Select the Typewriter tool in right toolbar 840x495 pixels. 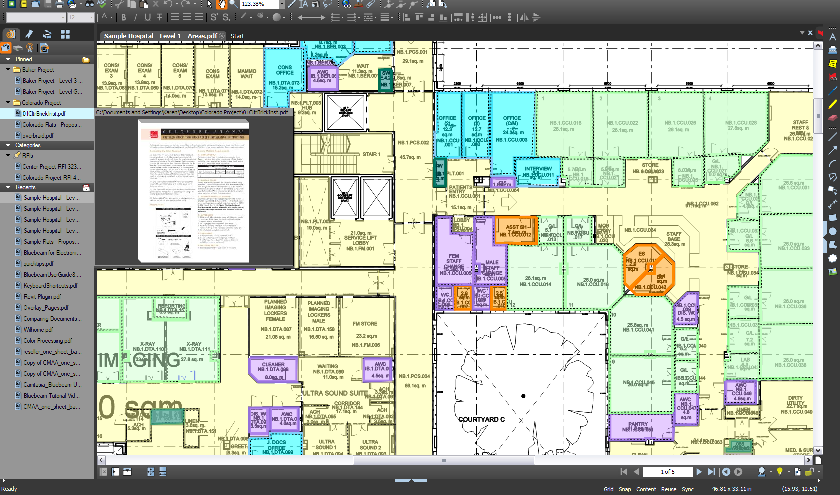click(832, 50)
